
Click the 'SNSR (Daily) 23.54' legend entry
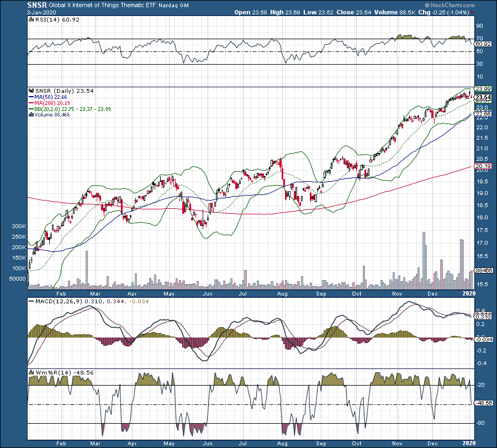coord(65,91)
